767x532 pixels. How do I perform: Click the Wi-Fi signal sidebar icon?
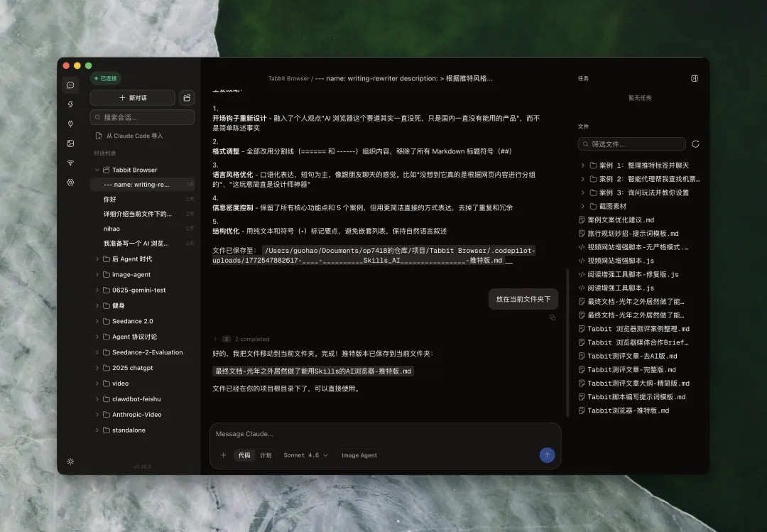point(70,163)
